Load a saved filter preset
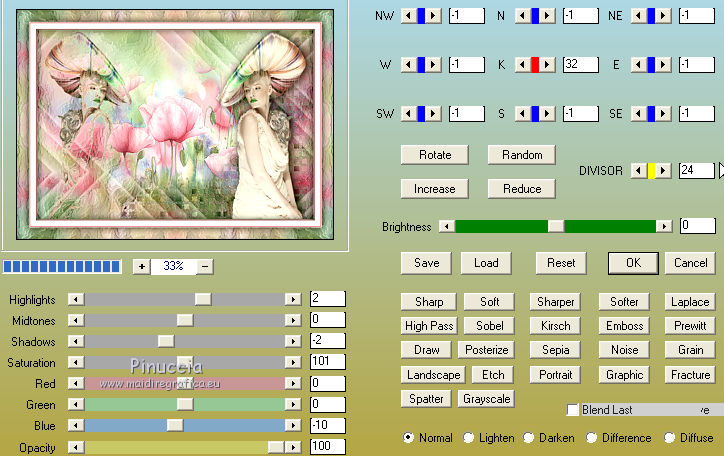Screen dimensions: 724x456 486,263
